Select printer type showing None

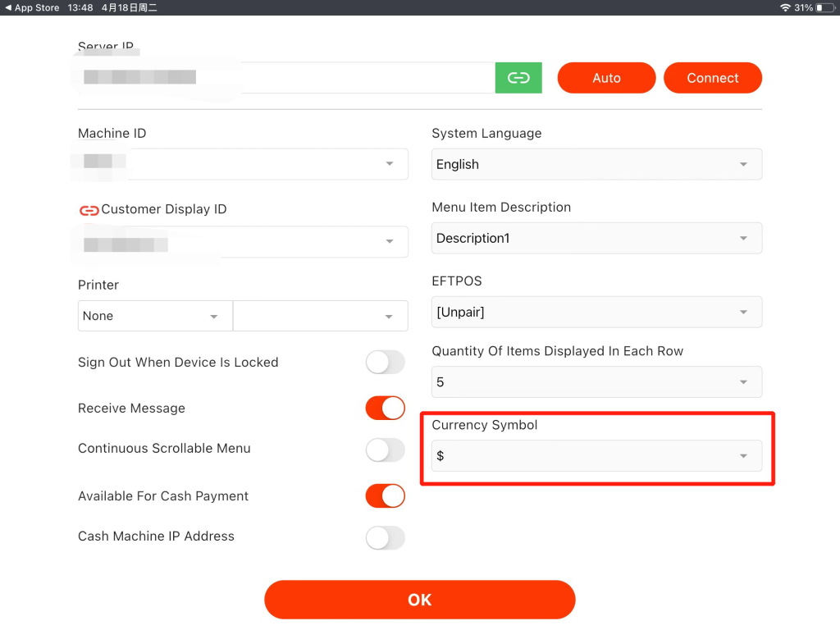tap(155, 316)
